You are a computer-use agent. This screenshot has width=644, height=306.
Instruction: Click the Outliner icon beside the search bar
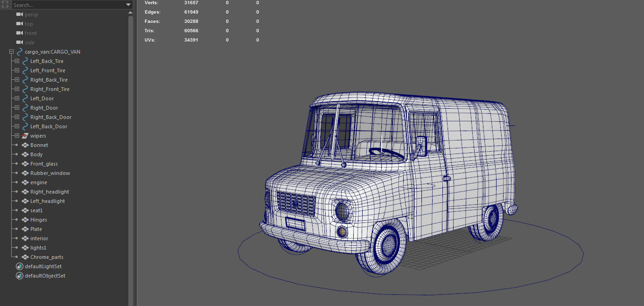tap(5, 4)
